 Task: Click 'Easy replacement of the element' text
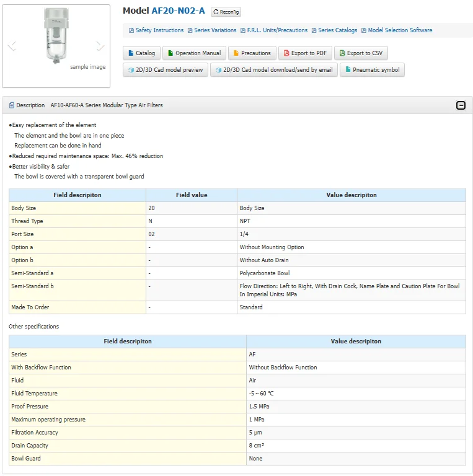[54, 125]
